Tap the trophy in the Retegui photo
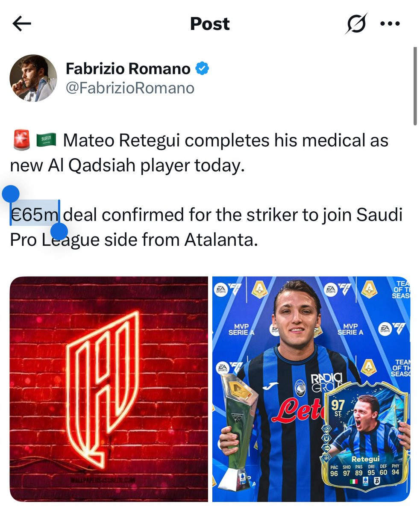The height and width of the screenshot is (513, 420). [238, 432]
